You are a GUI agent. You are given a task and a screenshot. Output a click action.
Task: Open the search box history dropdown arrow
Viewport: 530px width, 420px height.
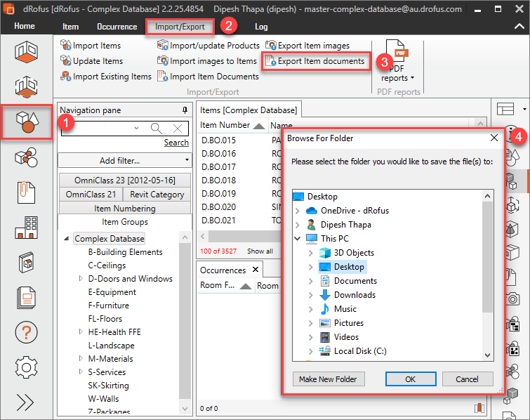pyautogui.click(x=136, y=128)
